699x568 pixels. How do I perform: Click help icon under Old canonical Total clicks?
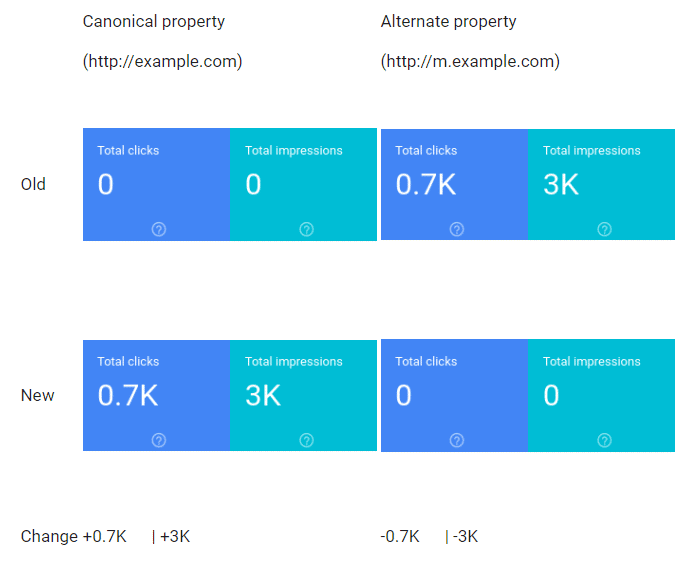coord(159,229)
